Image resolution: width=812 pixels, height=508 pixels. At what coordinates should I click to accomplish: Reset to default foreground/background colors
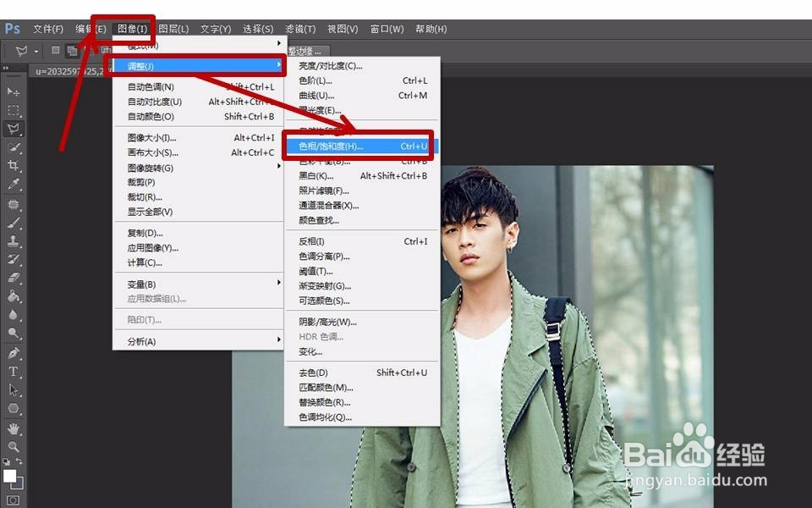pos(6,461)
